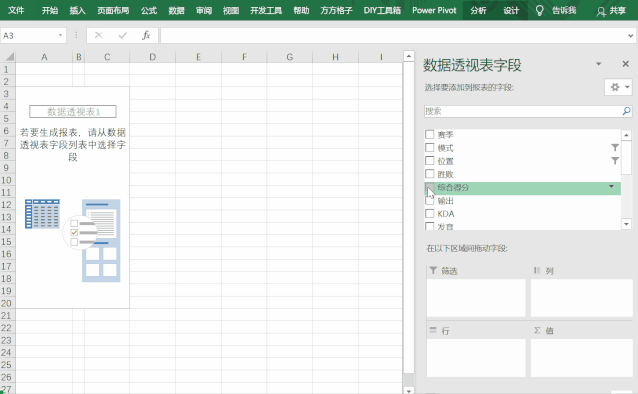Screen dimensions: 638x394
Task: Check the 赛季 field checkbox
Action: pos(429,134)
